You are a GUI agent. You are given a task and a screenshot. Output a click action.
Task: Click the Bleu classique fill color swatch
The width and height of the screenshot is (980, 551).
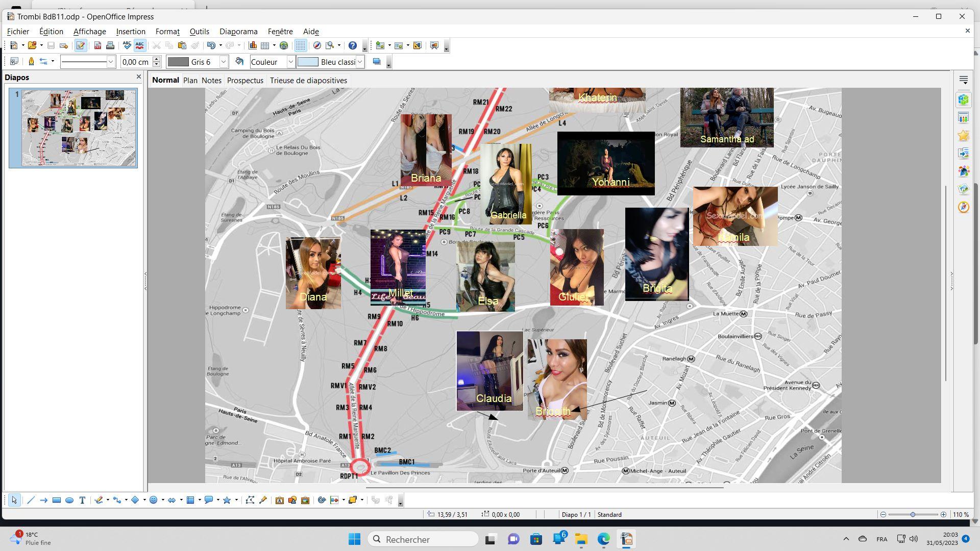pos(308,62)
